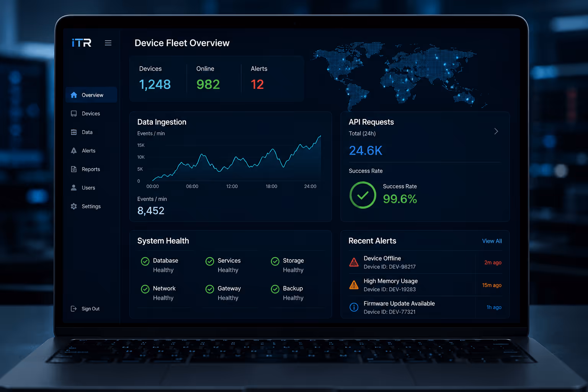The height and width of the screenshot is (392, 588).
Task: Click the Devices count 1,248
Action: 155,84
